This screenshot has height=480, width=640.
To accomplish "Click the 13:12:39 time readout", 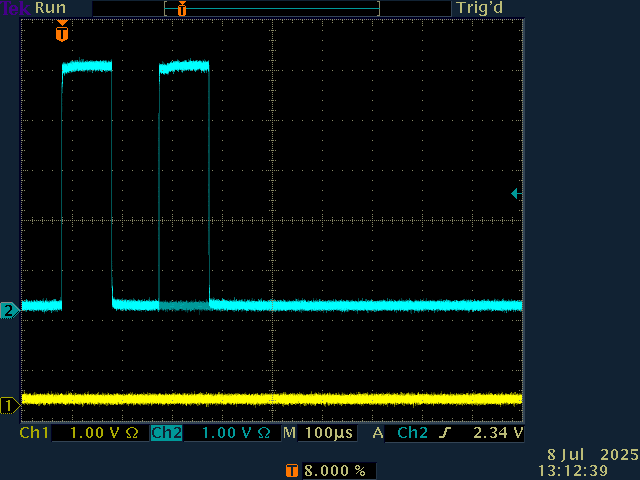I will click(x=572, y=469).
